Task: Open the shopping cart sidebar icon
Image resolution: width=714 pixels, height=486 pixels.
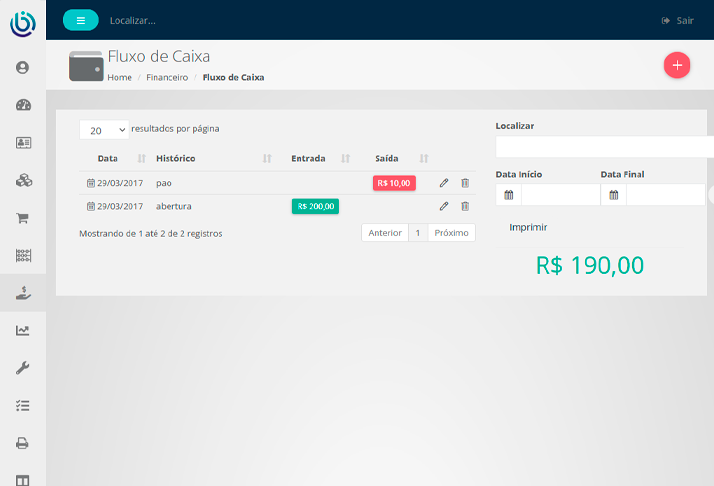Action: [x=23, y=217]
